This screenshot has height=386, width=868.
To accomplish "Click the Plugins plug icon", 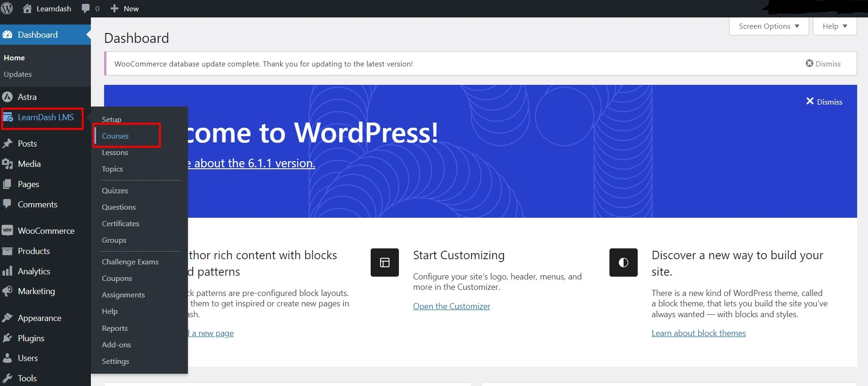I will [8, 338].
